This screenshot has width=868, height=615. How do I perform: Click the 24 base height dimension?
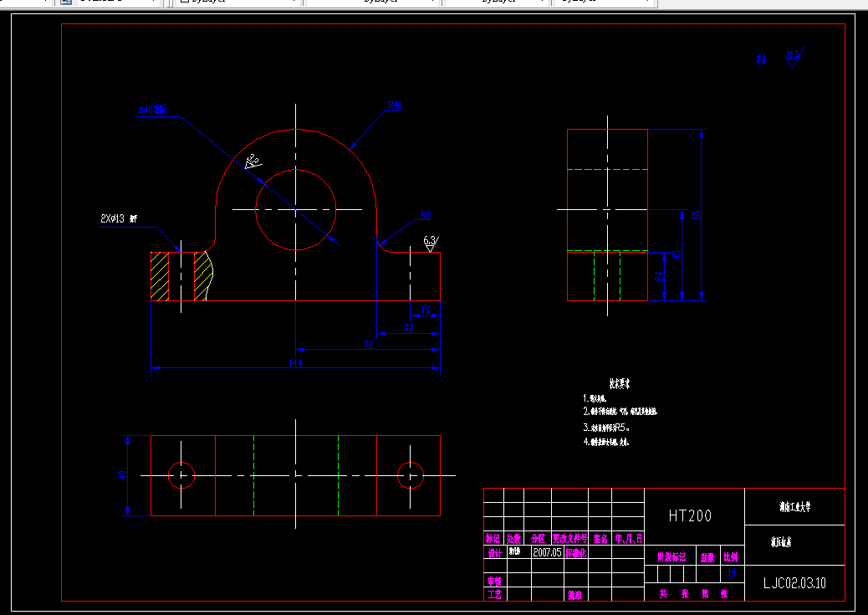coord(659,276)
